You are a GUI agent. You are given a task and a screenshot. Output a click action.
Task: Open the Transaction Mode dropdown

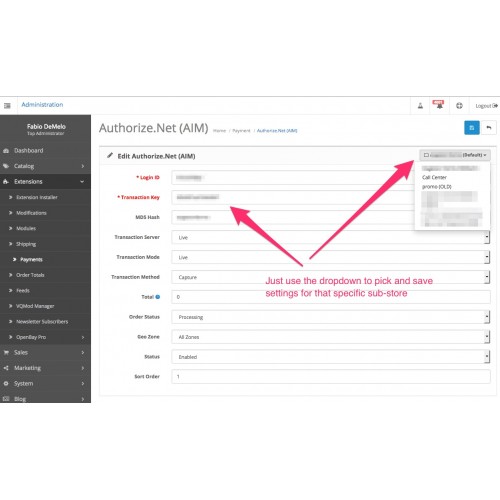pos(331,257)
